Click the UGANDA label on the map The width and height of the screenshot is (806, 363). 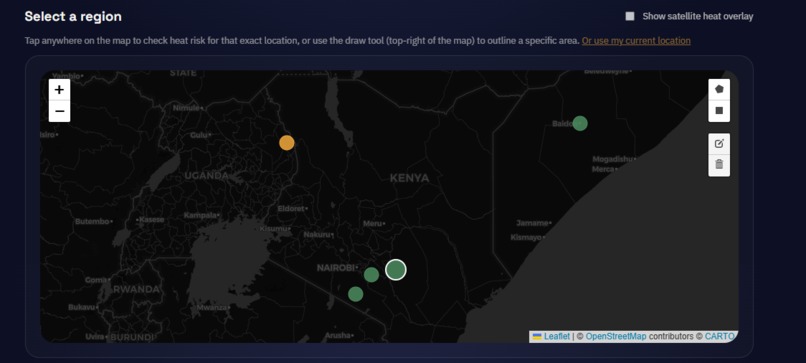coord(206,175)
